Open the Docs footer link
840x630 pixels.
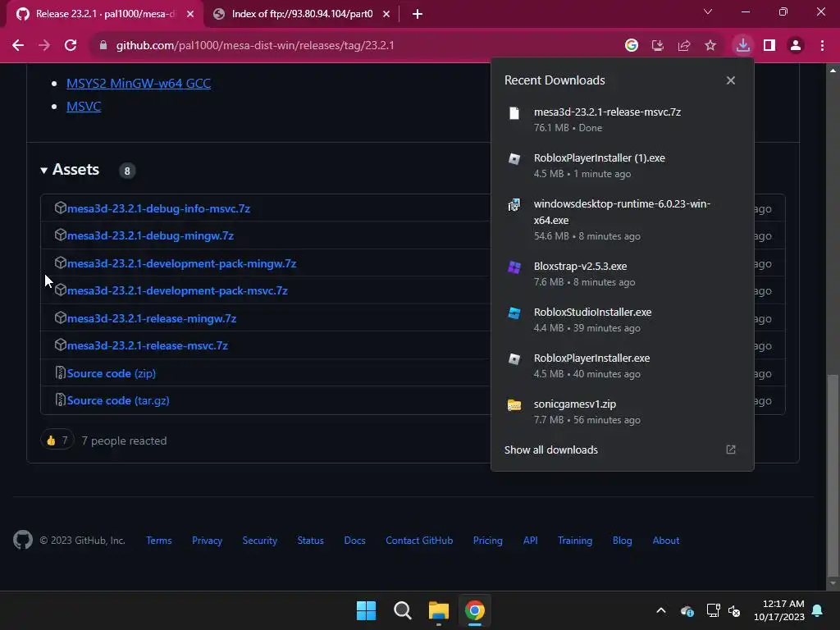click(x=354, y=541)
